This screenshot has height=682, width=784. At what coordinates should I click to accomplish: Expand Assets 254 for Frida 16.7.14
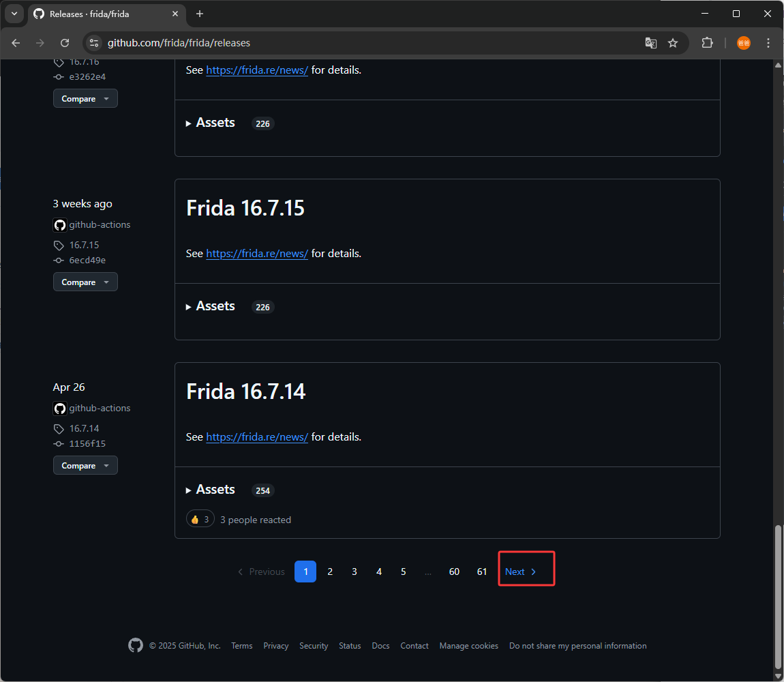(x=230, y=490)
